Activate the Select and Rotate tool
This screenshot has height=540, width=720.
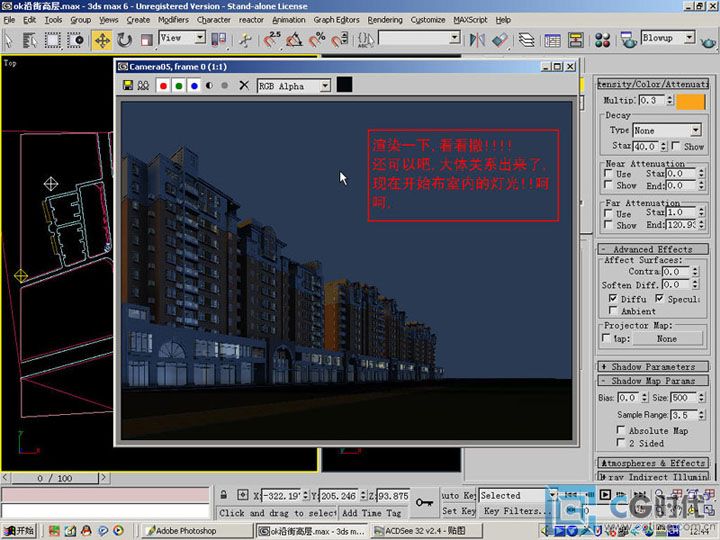(x=124, y=40)
